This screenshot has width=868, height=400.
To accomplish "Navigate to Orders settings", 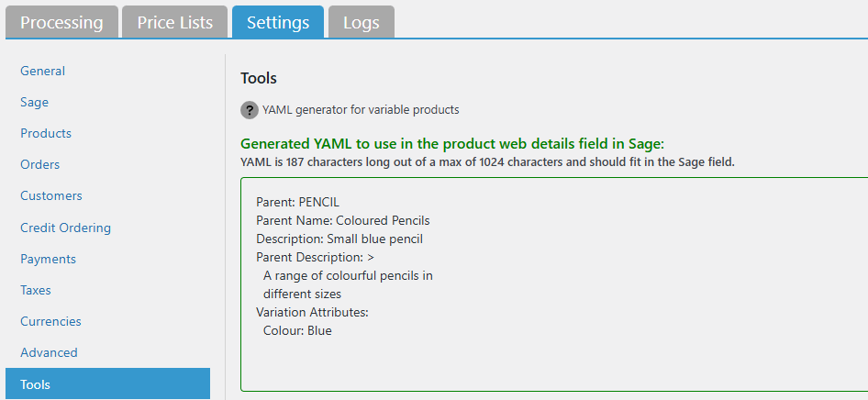I will [40, 164].
